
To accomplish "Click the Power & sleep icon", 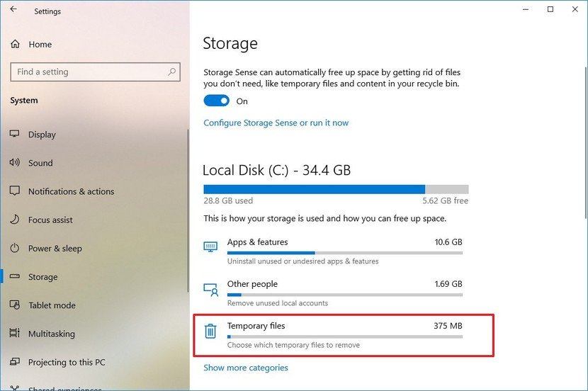I will (x=14, y=249).
